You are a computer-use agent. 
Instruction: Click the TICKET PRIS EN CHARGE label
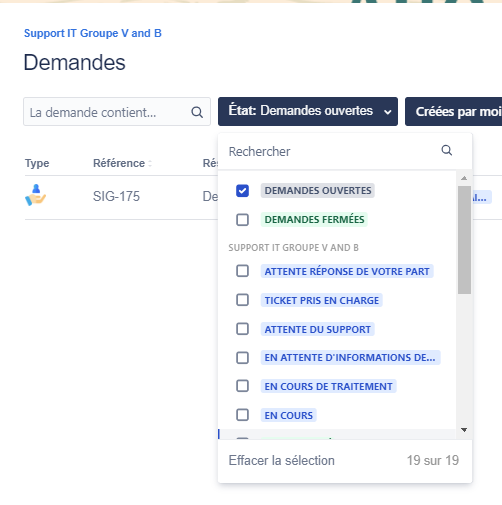pyautogui.click(x=322, y=300)
